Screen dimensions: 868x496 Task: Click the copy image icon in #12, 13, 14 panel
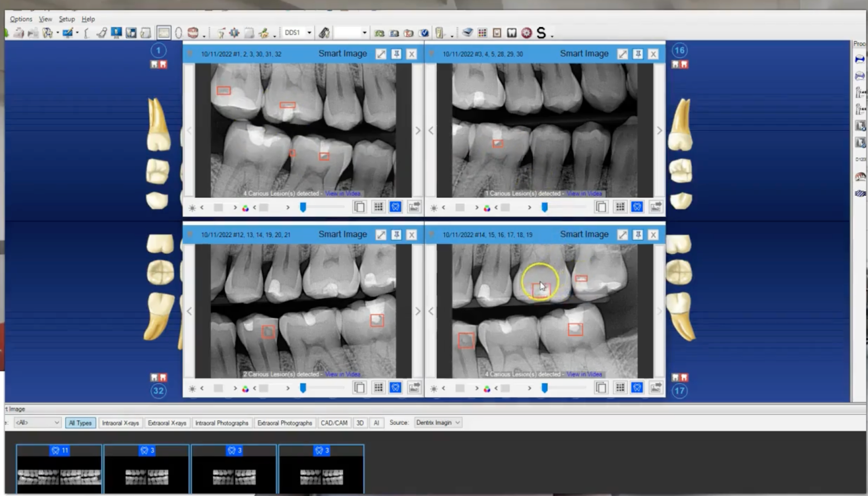[x=359, y=388]
